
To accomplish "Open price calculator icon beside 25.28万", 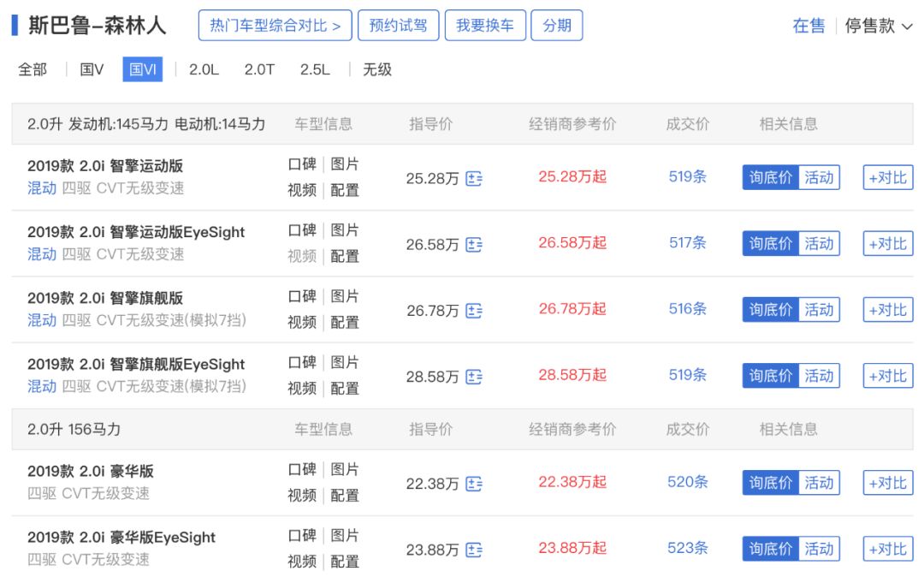I will point(474,178).
